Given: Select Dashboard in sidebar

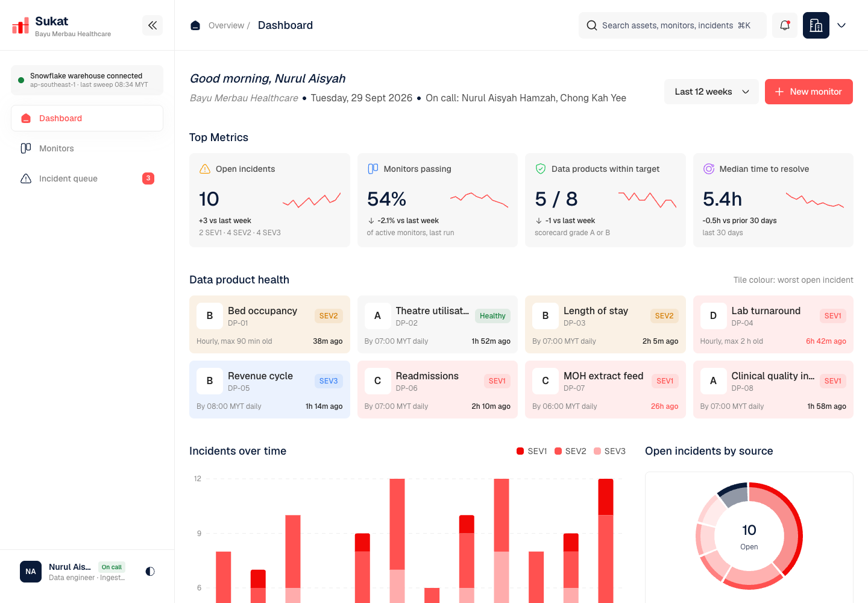Looking at the screenshot, I should 87,118.
